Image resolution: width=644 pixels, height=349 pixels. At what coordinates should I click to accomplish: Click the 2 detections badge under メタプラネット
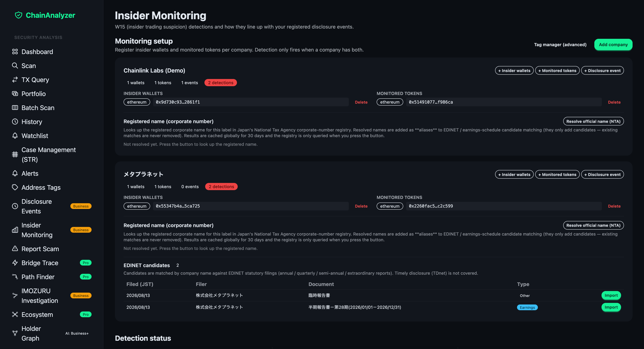[221, 186]
